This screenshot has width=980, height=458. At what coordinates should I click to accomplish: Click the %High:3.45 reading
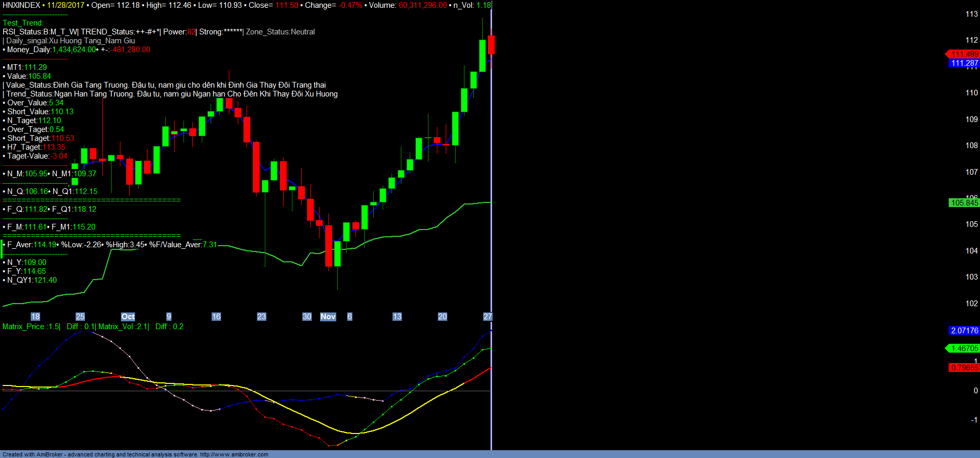coord(125,245)
